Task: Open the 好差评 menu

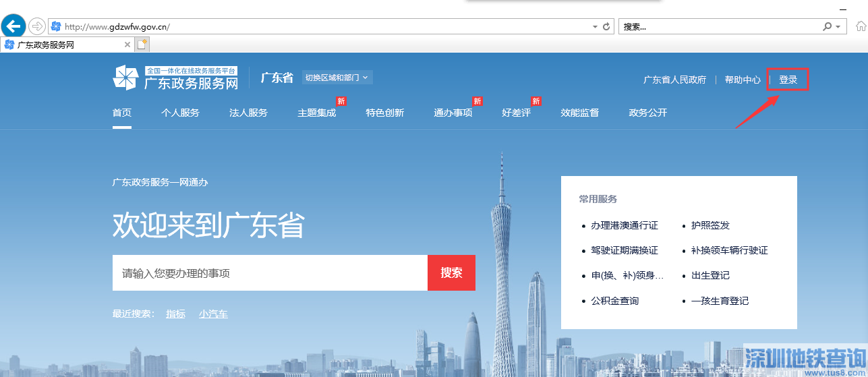Action: [516, 113]
